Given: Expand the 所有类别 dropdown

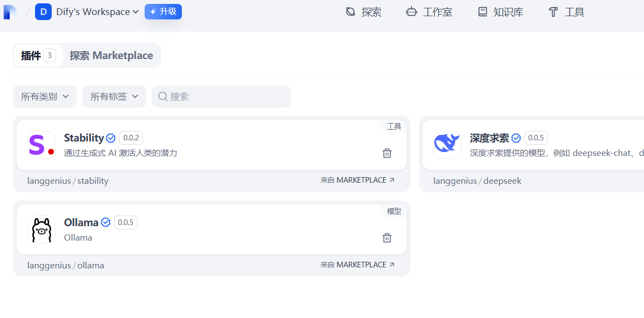Looking at the screenshot, I should click(44, 96).
